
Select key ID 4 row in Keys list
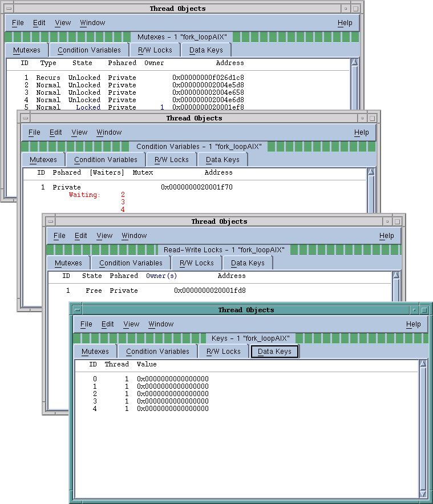151,409
